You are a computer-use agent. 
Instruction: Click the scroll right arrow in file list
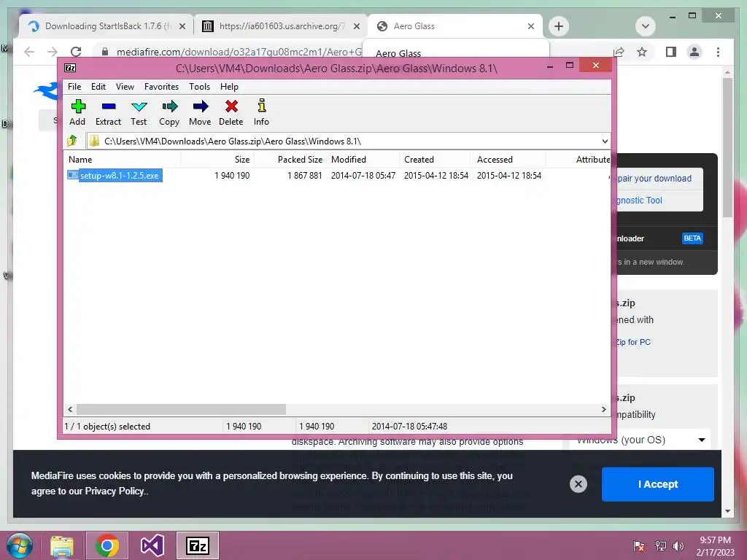pos(603,410)
